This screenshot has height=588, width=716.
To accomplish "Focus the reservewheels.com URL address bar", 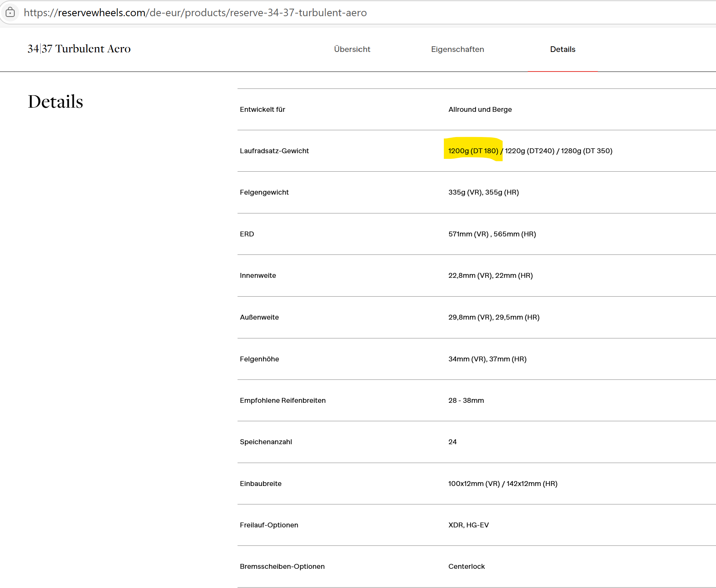I will point(195,13).
